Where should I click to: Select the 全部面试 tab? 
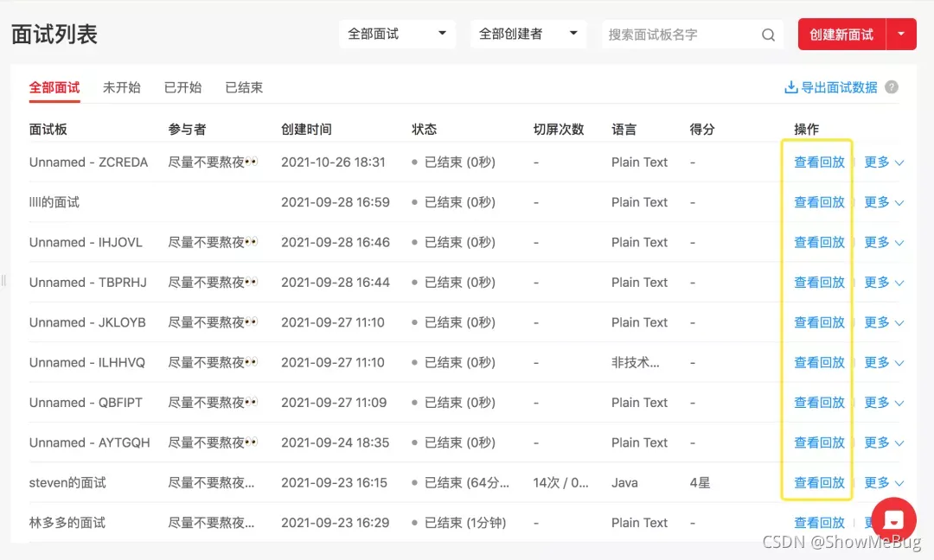(54, 87)
